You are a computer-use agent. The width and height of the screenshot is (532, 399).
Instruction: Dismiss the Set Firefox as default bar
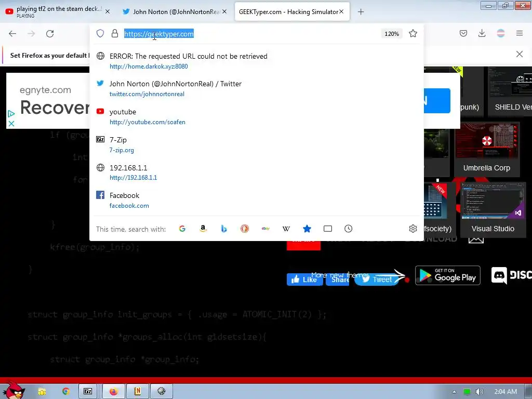(x=520, y=54)
